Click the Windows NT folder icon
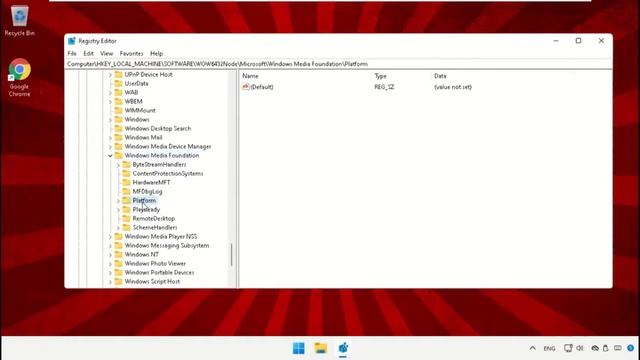This screenshot has height=360, width=640. [118, 254]
